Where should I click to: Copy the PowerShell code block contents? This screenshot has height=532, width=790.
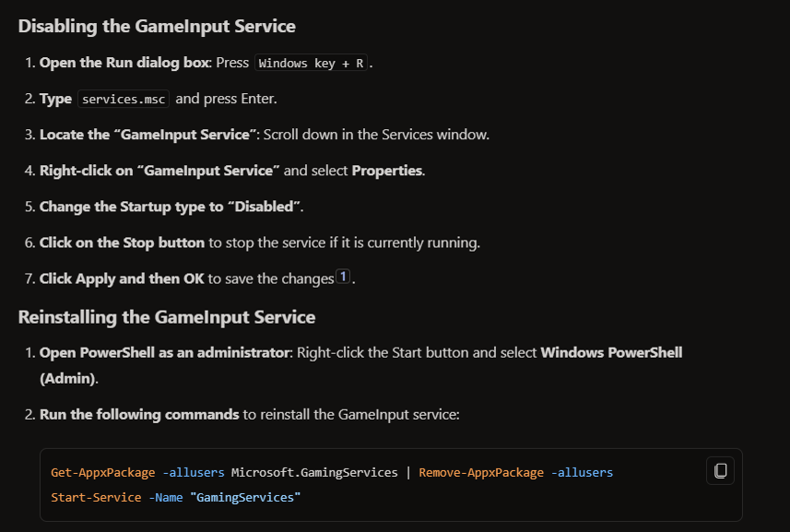click(x=720, y=470)
